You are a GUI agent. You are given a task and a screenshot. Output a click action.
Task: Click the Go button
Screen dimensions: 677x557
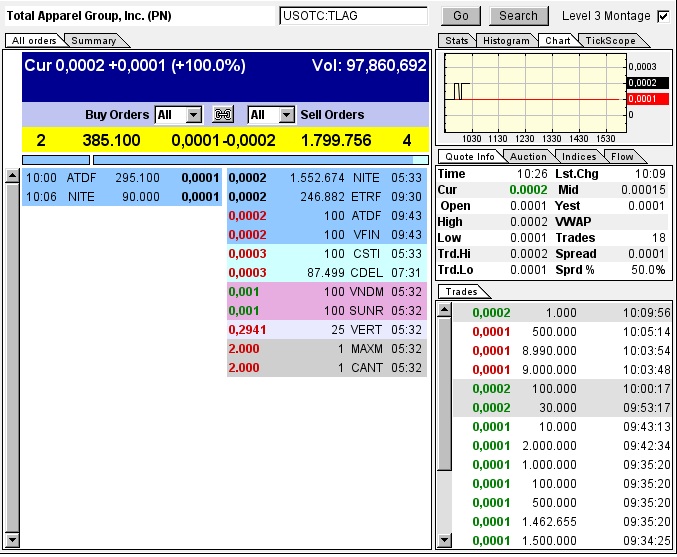point(461,16)
